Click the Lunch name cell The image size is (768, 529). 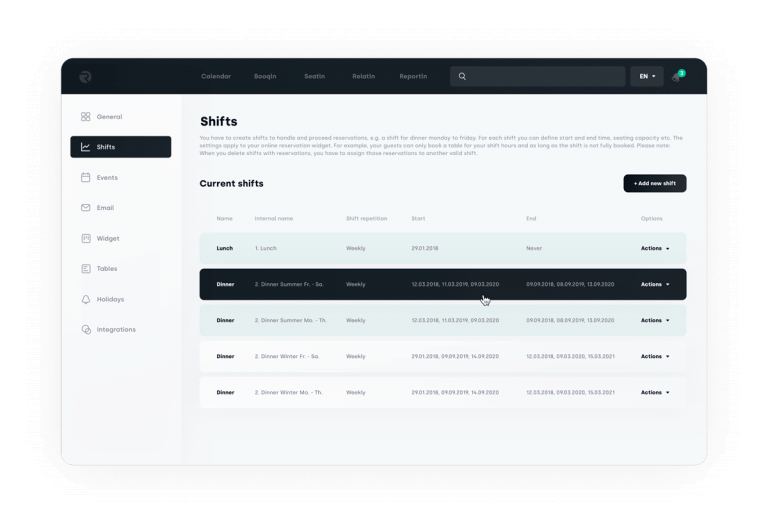point(225,248)
